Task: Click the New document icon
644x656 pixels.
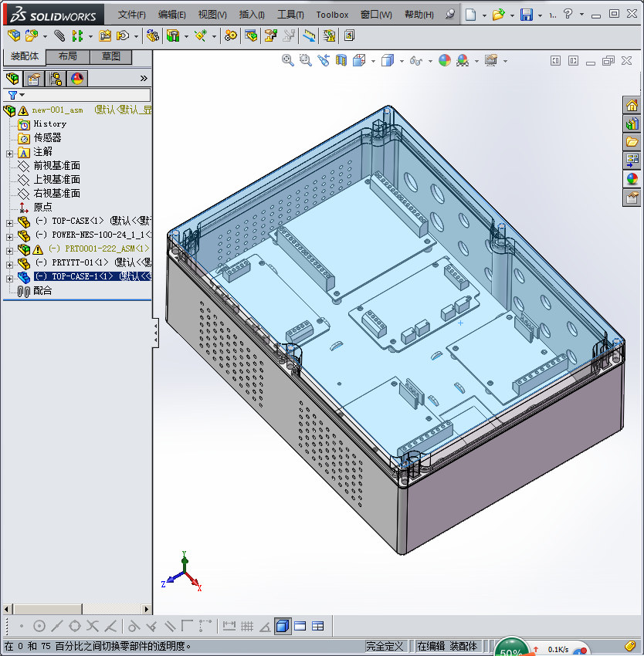Action: pos(471,15)
